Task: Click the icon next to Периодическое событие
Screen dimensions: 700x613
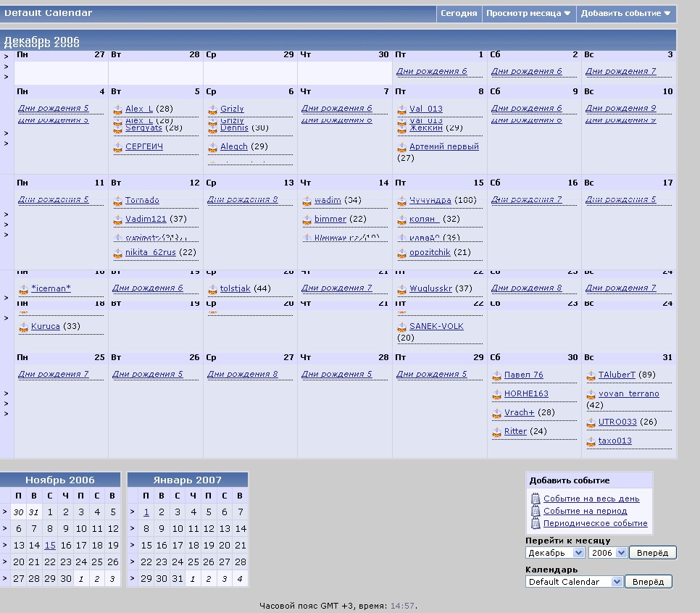Action: [536, 523]
